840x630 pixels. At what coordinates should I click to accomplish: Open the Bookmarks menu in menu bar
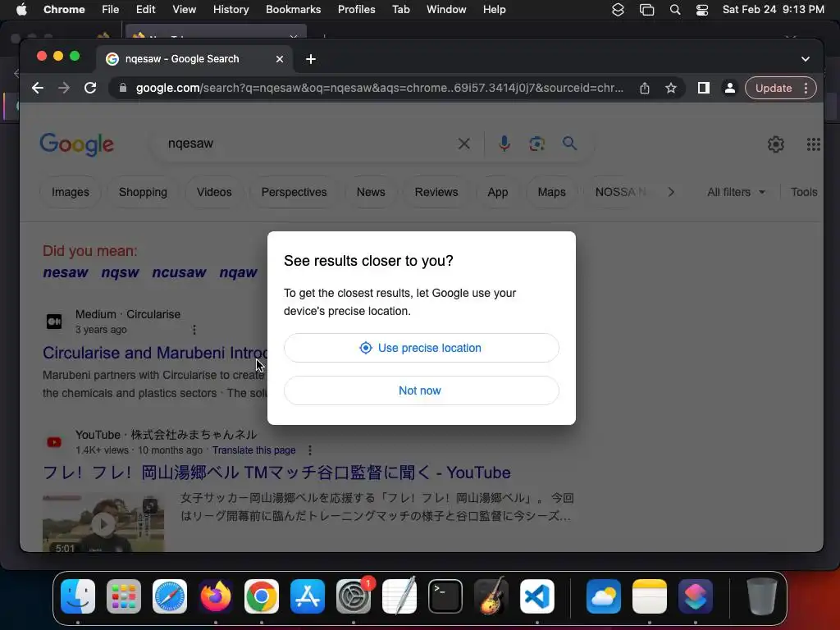tap(293, 10)
